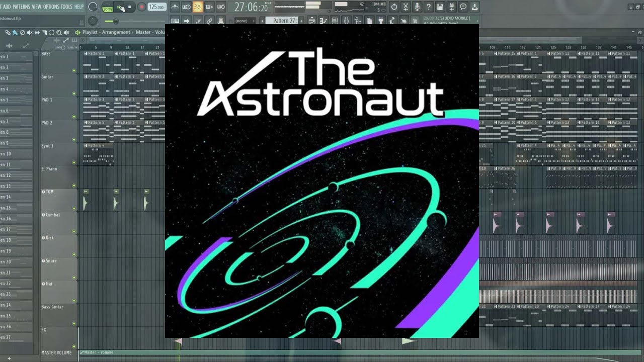The height and width of the screenshot is (362, 644).
Task: Click the 125.000 tempo field
Action: [156, 7]
